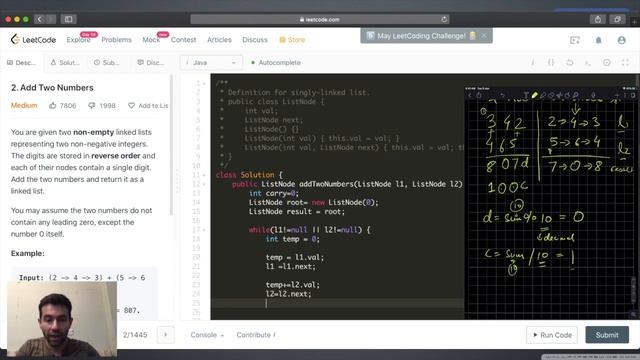The width and height of the screenshot is (640, 360).
Task: Click the LeetCode logo
Action: coord(33,40)
